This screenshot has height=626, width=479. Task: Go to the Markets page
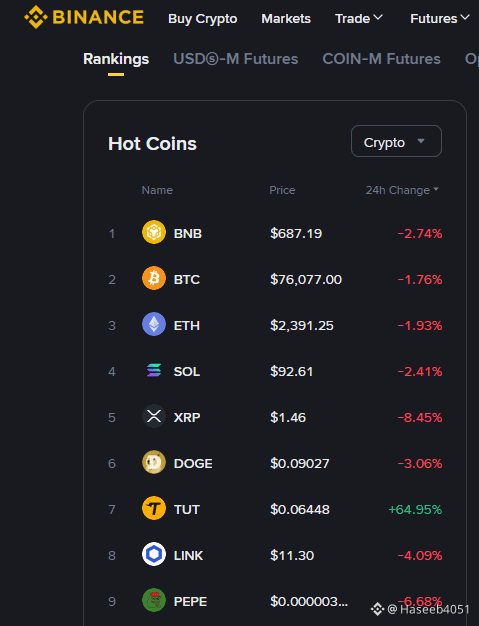pyautogui.click(x=286, y=19)
